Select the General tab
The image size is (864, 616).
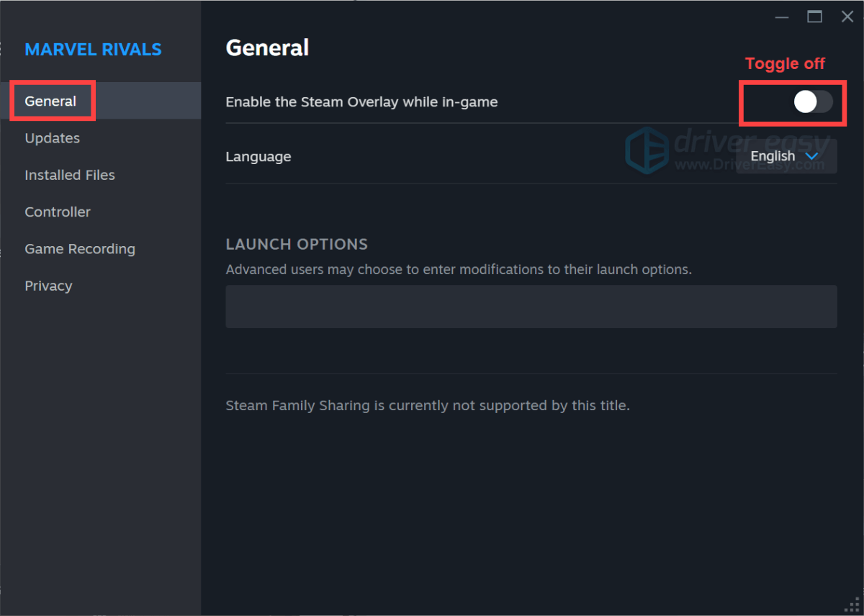[x=50, y=101]
